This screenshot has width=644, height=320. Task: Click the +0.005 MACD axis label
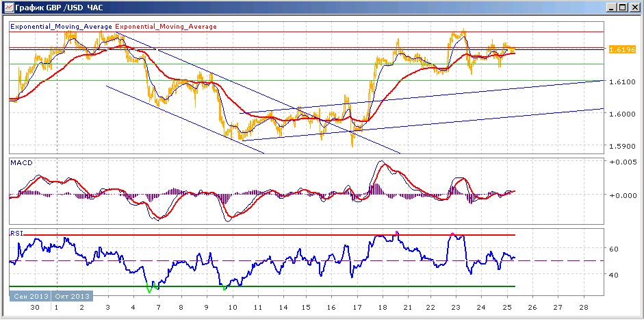(622, 162)
